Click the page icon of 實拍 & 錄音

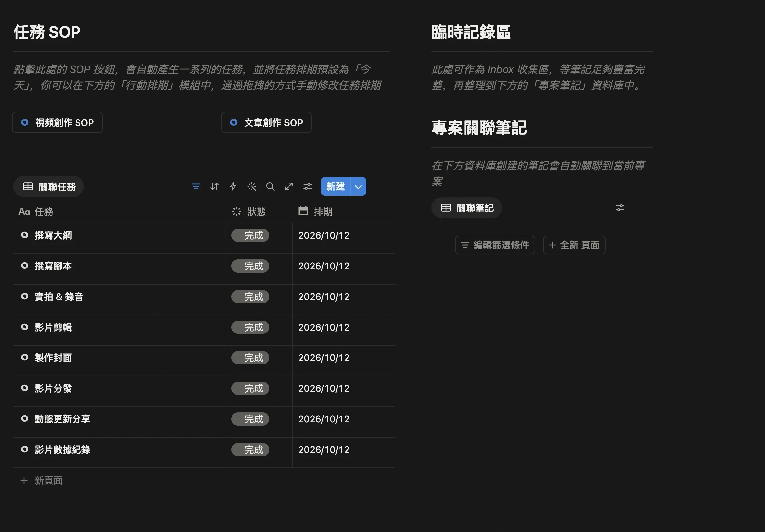click(25, 297)
